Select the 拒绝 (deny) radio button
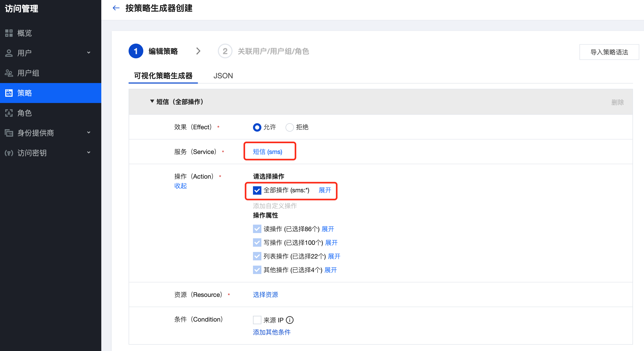The image size is (644, 351). [x=289, y=127]
